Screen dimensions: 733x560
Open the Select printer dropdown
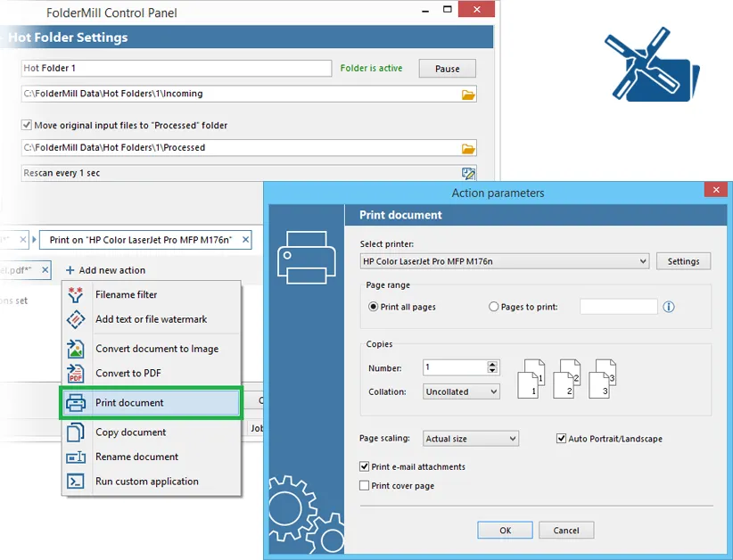505,261
